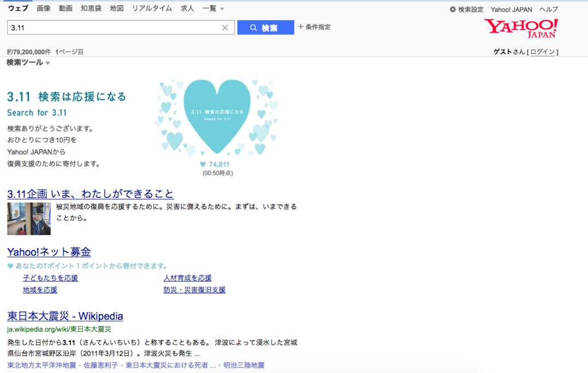
Task: Open the ヘルプ help link
Action: (x=548, y=9)
